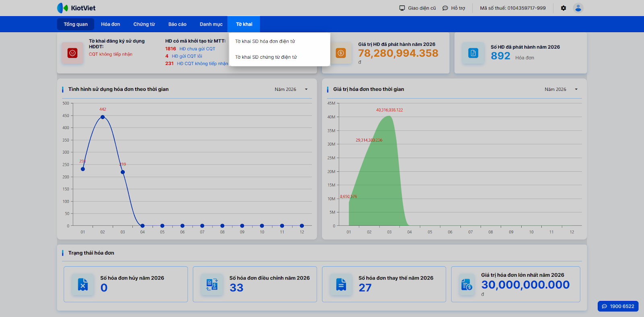The height and width of the screenshot is (317, 644).
Task: Click the cancelled invoices icon
Action: tap(83, 284)
